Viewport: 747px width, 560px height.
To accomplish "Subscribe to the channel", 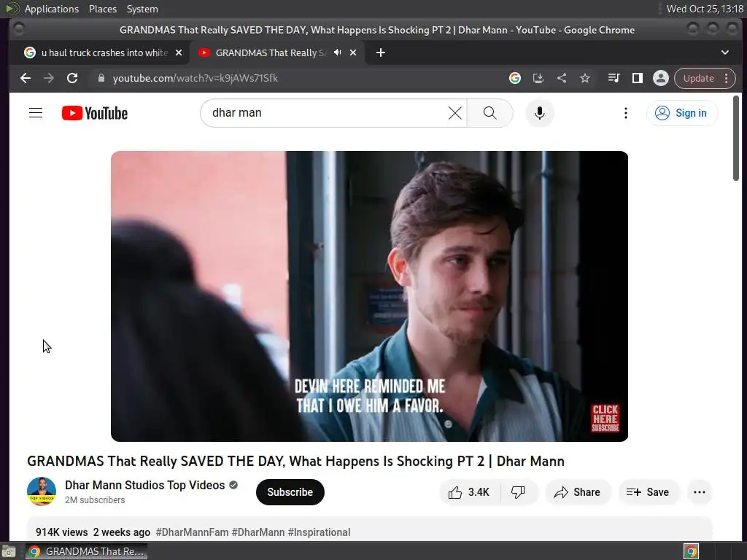I will (290, 492).
